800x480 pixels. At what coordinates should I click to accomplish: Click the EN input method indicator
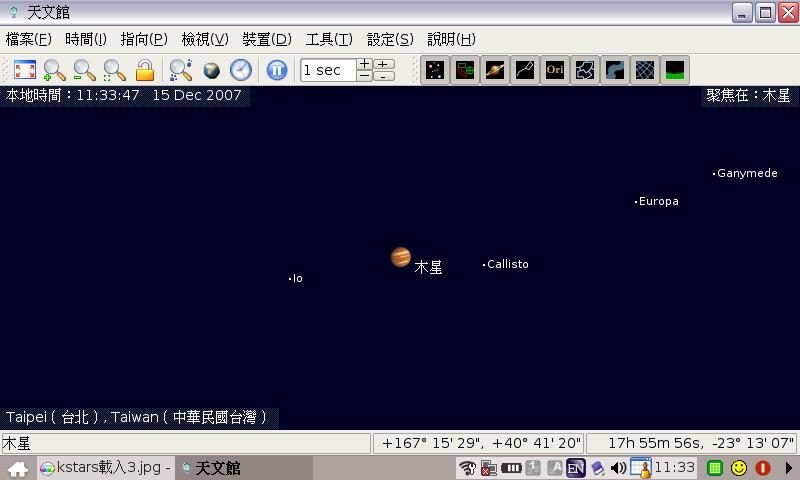(576, 468)
